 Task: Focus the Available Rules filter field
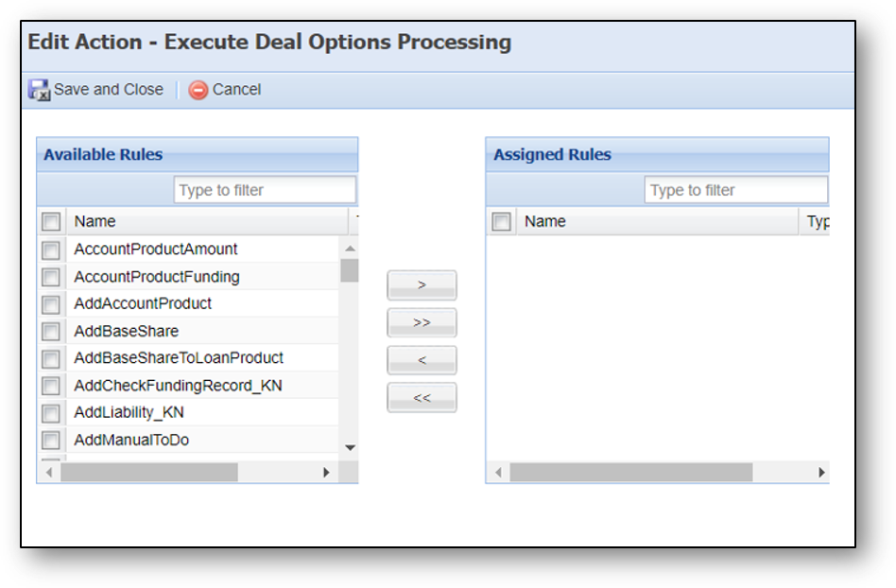coord(265,190)
